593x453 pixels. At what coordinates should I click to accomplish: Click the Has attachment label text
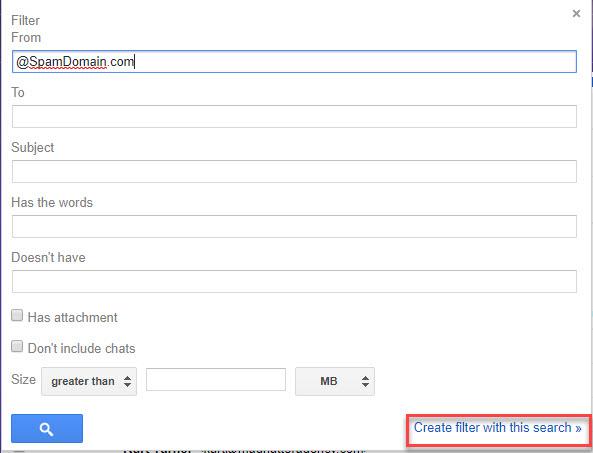coord(73,317)
